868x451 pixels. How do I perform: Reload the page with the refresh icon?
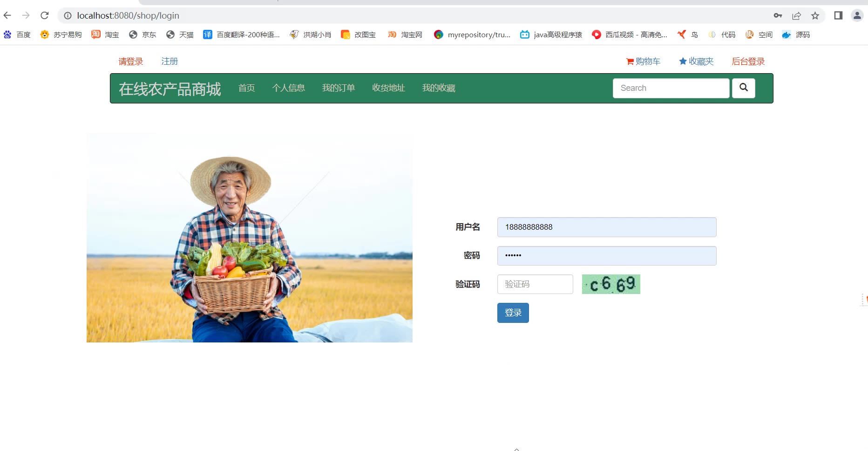tap(45, 15)
